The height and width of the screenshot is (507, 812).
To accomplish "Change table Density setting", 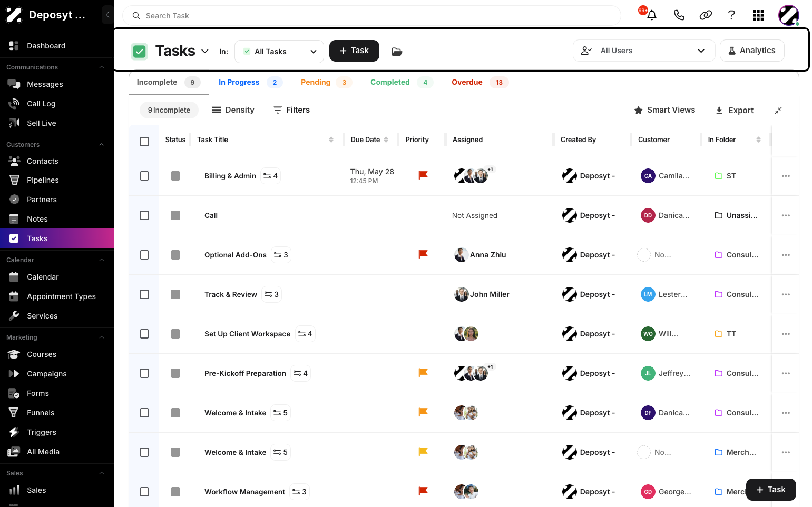I will click(x=233, y=110).
